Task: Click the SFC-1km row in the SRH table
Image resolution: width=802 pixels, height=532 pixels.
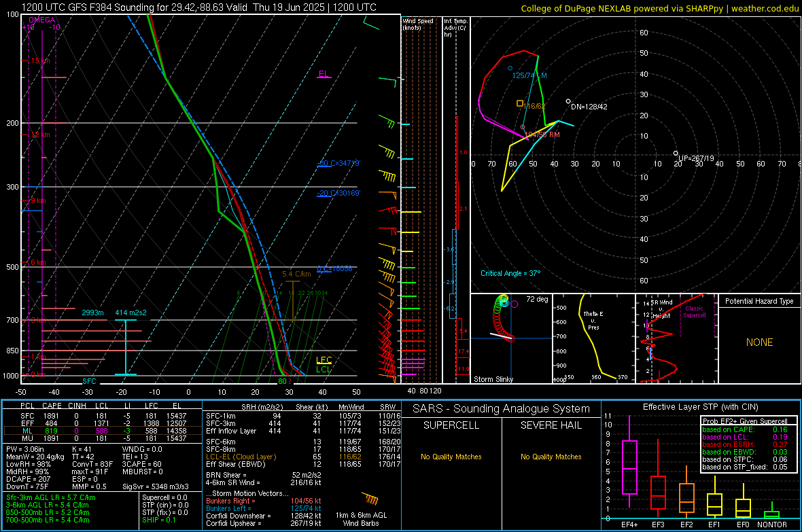Action: click(303, 416)
